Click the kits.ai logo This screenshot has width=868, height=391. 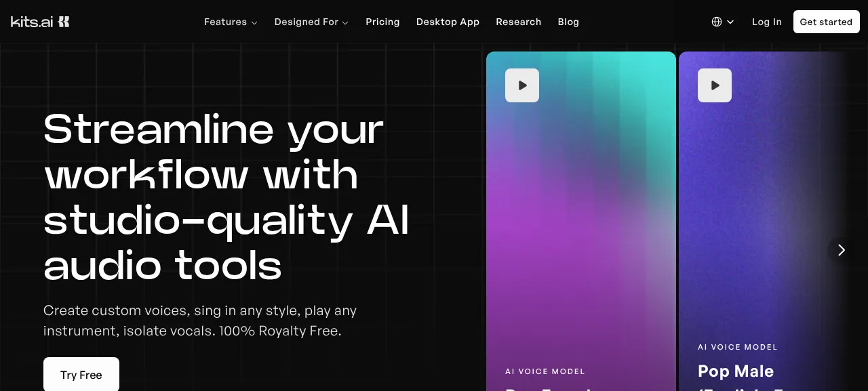coord(40,22)
